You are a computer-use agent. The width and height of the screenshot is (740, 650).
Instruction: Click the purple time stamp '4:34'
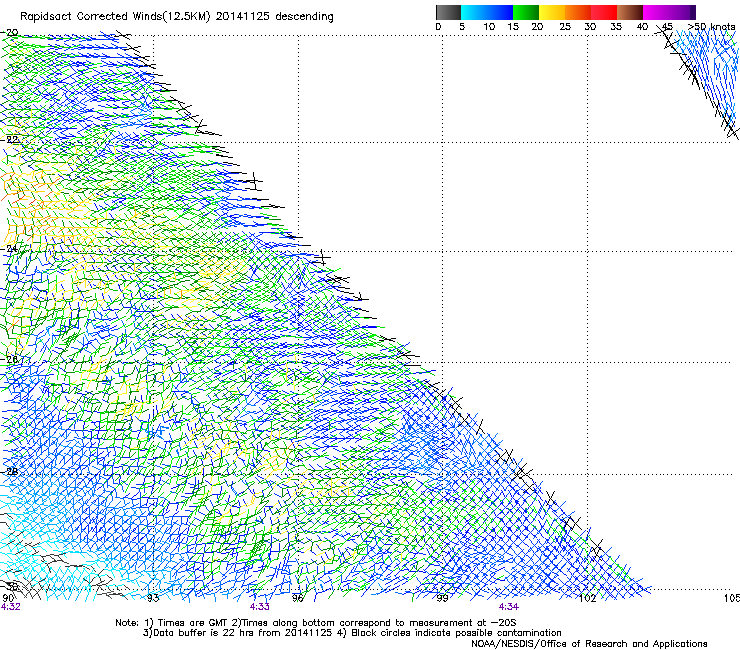click(x=508, y=607)
